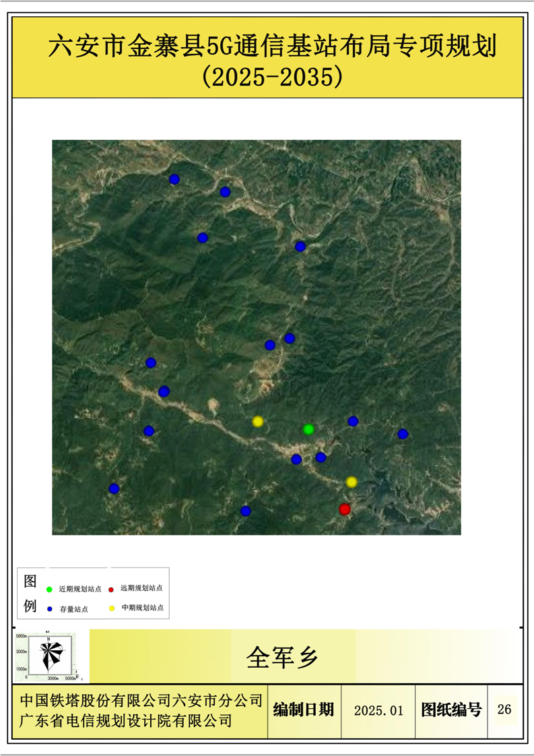
Task: Click the text 中国铁塔股份有限公司六安市分公司
Action: 141,701
